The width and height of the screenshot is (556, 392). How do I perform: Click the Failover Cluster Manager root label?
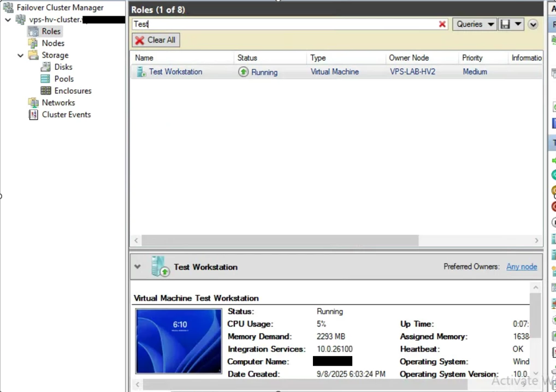tap(60, 8)
